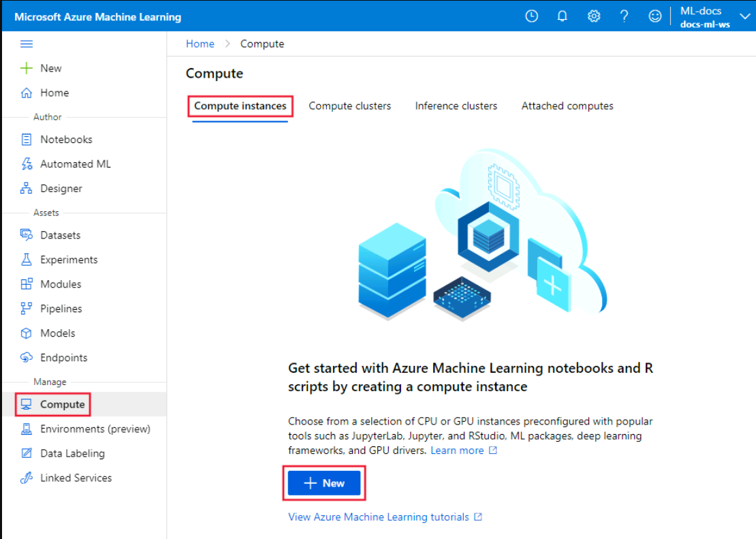
Task: Expand the ML-docs workspace dropdown chevron
Action: [x=745, y=17]
